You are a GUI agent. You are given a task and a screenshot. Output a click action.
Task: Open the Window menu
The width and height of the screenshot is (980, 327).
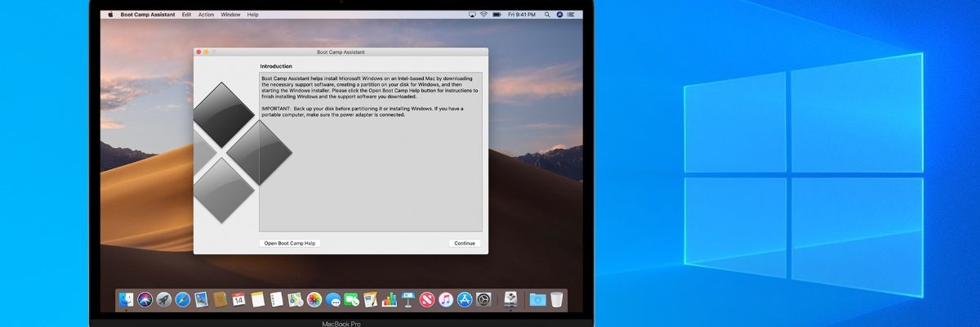point(230,15)
